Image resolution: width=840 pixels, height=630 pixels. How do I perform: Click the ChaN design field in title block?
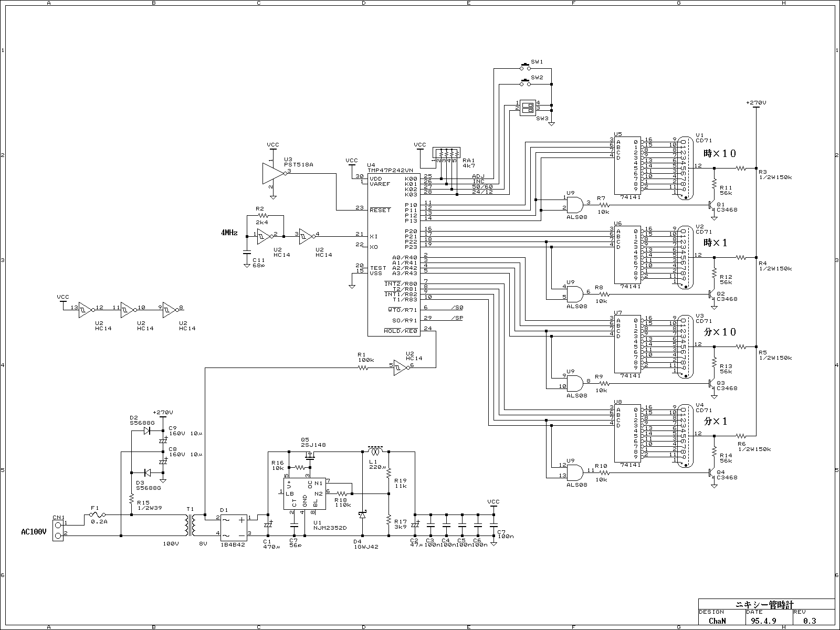coord(717,620)
